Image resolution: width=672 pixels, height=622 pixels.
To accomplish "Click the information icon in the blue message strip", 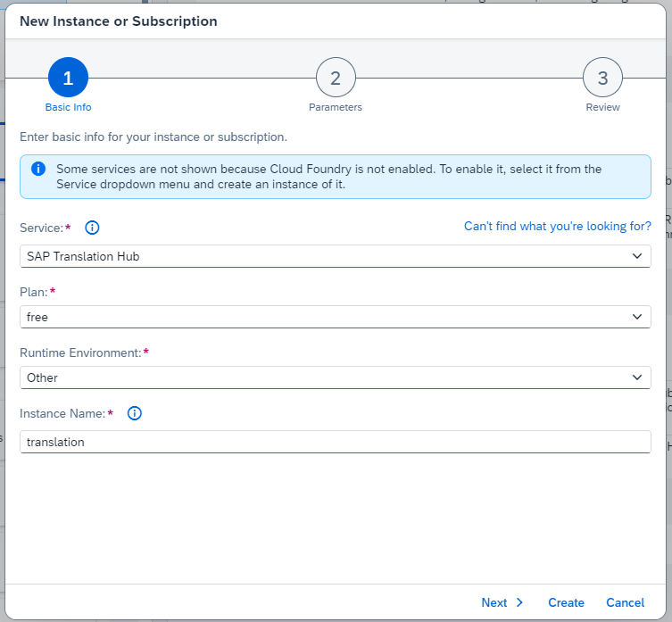I will pyautogui.click(x=38, y=169).
